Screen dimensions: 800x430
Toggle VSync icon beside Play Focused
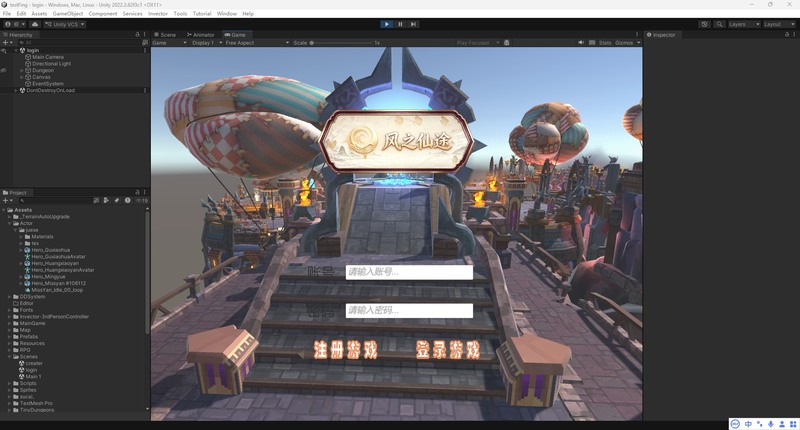[507, 43]
